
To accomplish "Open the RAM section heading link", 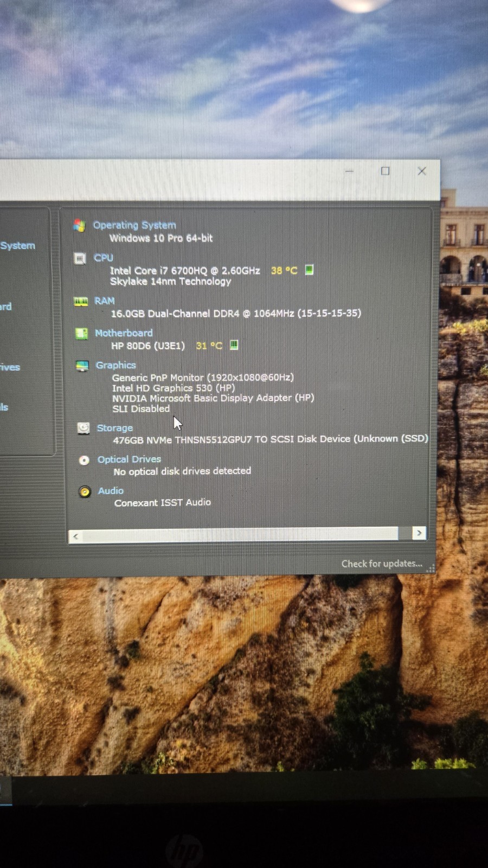I will (x=105, y=301).
